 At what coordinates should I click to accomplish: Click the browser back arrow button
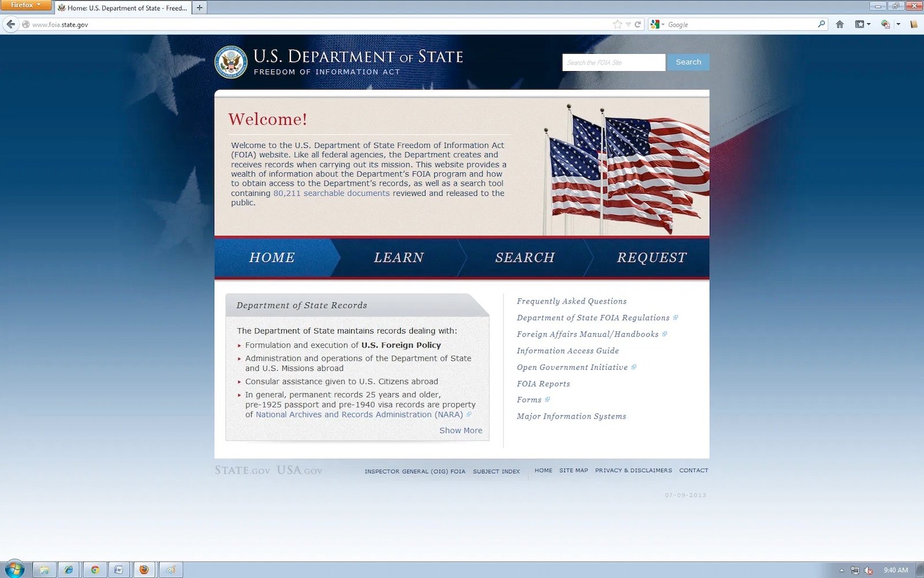10,24
